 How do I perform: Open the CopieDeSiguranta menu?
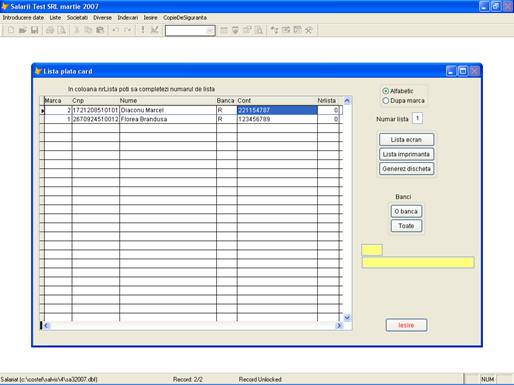point(185,17)
